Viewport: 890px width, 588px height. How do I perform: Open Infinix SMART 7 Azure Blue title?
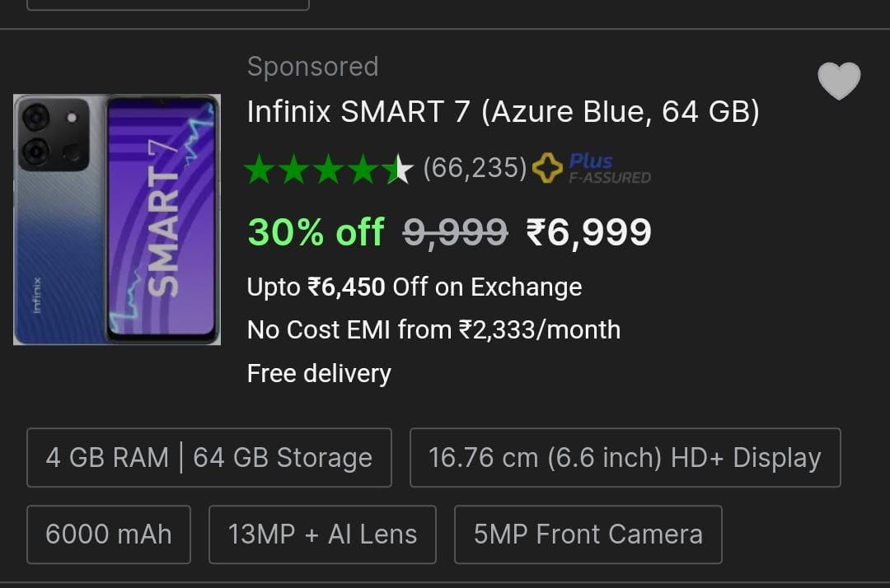[x=503, y=112]
